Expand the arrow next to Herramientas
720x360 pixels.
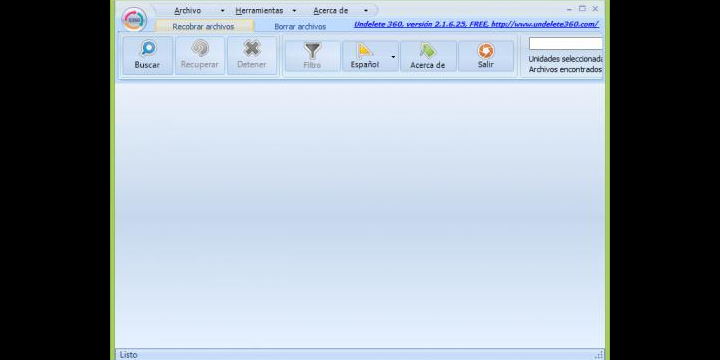click(x=294, y=11)
